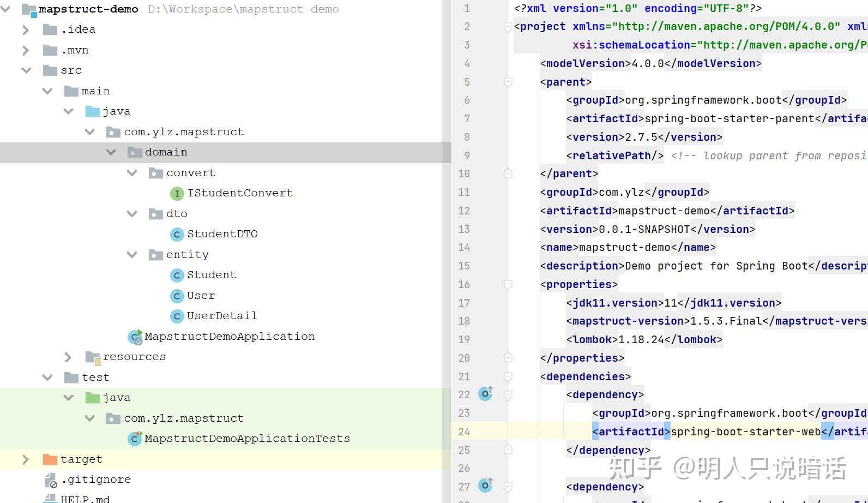Screen dimensions: 868x503
Task: Click line number 24 in the gutter
Action: tap(464, 432)
